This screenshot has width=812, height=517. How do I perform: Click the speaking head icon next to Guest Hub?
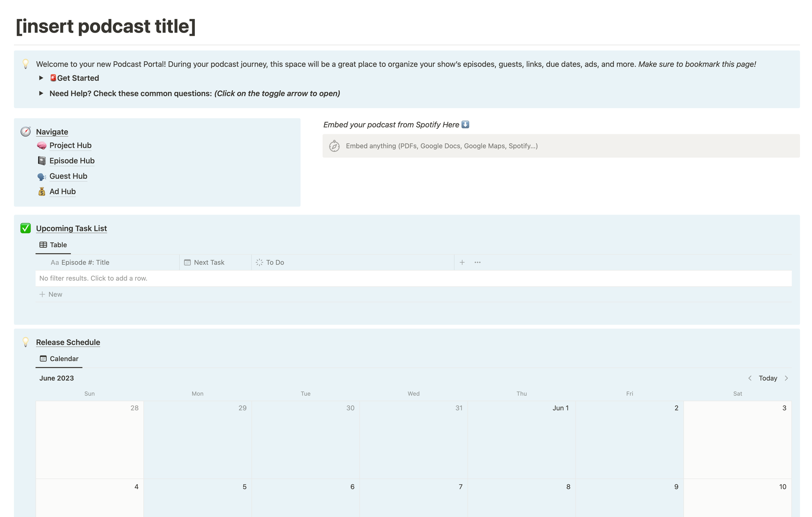42,176
